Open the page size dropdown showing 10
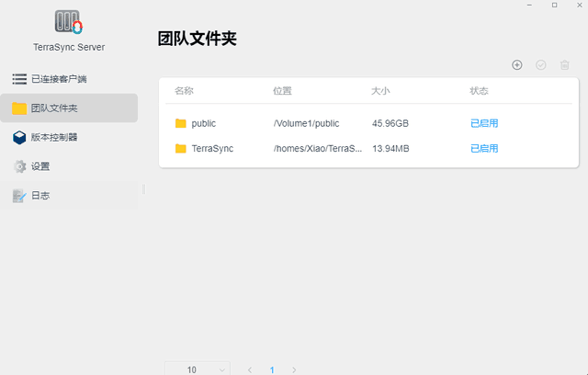The width and height of the screenshot is (588, 375). [x=198, y=369]
